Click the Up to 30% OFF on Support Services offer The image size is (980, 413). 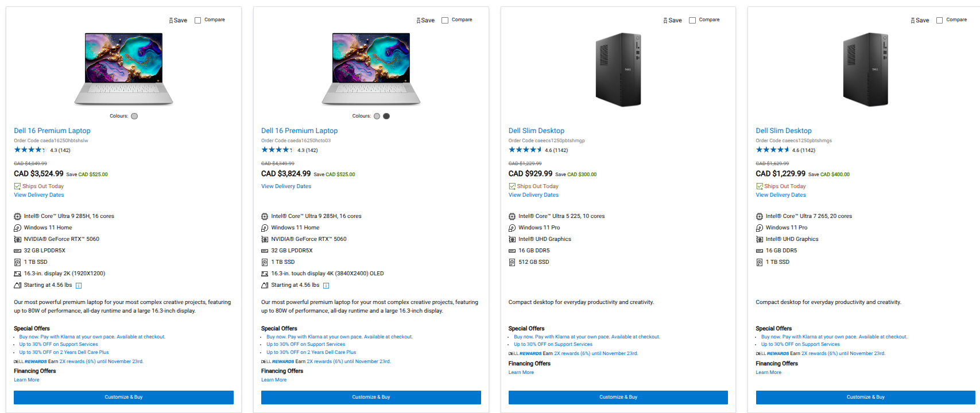tap(59, 344)
